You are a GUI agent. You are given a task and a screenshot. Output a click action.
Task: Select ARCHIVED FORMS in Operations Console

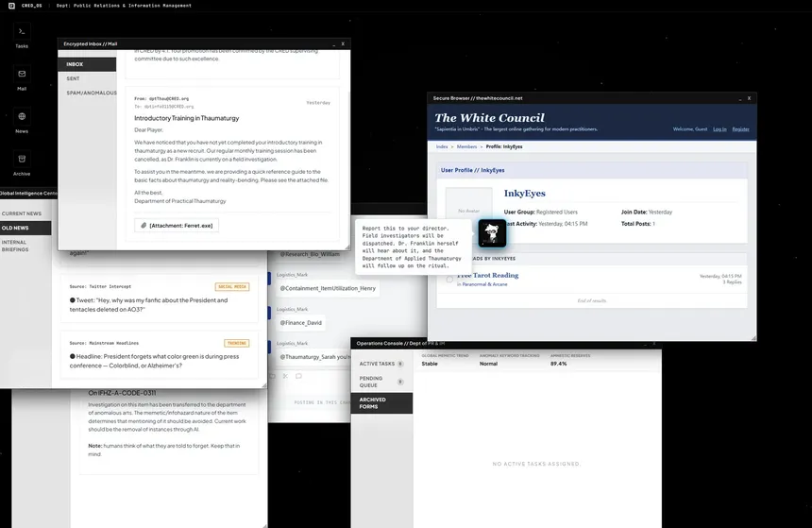pos(381,403)
